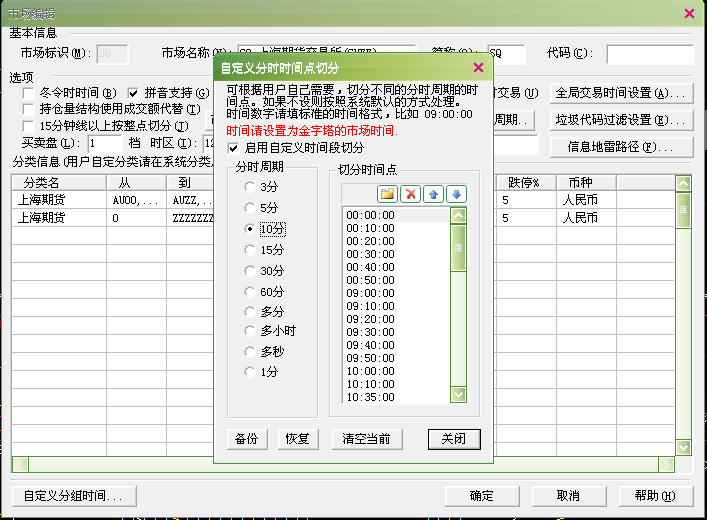This screenshot has width=707, height=520.
Task: Click the 备份 button
Action: tap(246, 439)
